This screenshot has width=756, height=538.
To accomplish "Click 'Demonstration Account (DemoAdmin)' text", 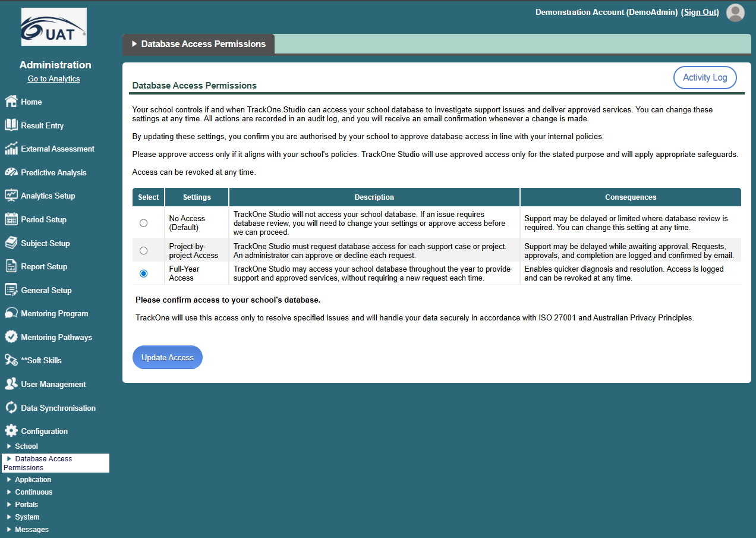I will 606,12.
